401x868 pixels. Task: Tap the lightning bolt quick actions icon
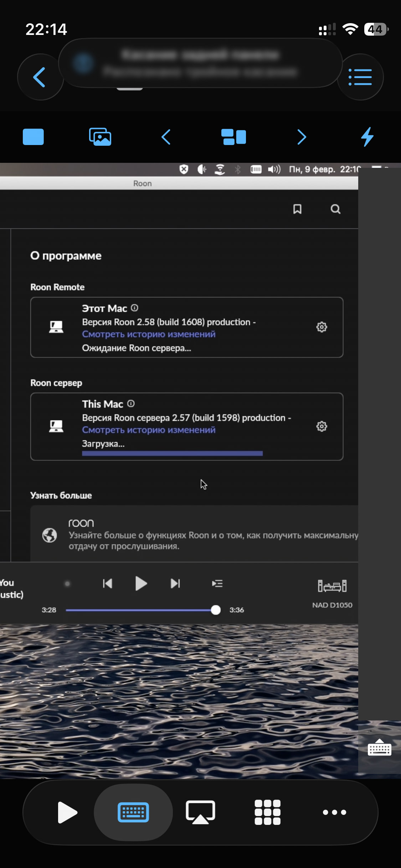coord(367,137)
